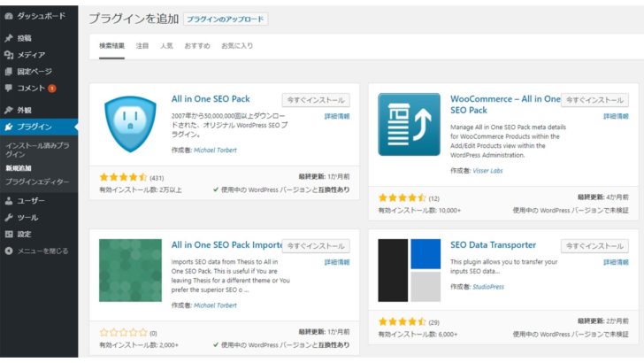Install WooCommerce All in One SEO Pack

point(594,100)
